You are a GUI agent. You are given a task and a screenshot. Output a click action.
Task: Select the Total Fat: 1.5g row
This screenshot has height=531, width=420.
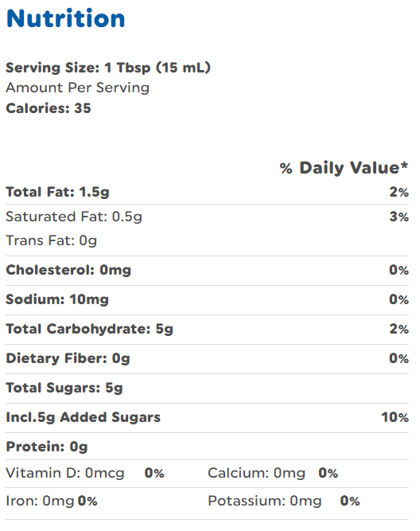pos(207,192)
